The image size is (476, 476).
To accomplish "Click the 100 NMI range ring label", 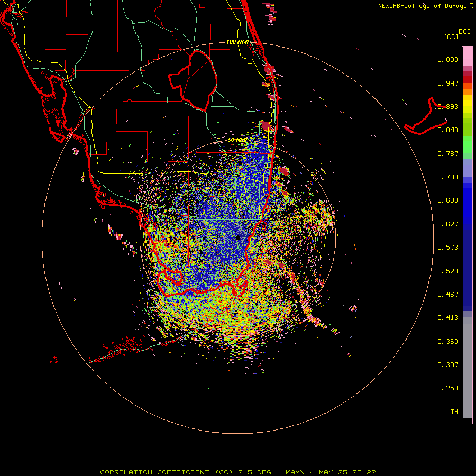I will (237, 42).
